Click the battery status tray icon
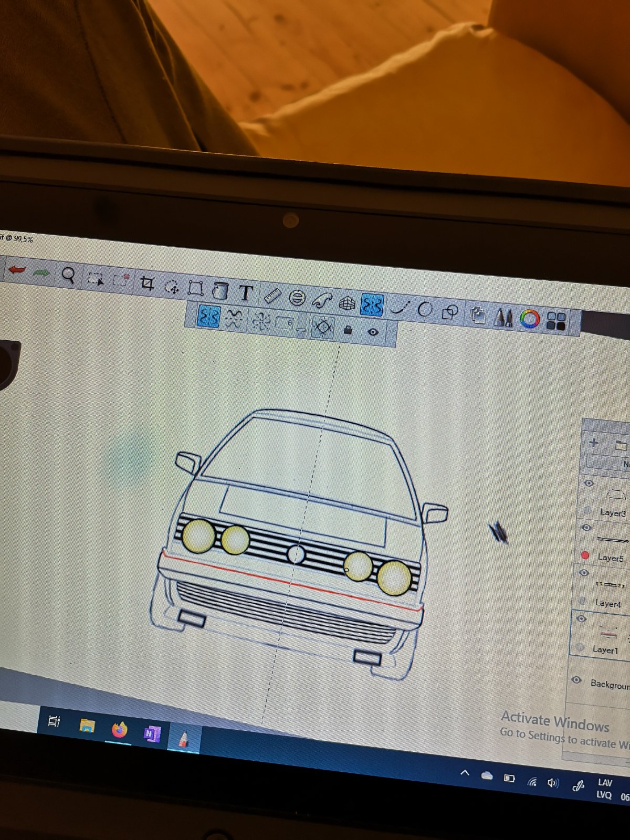Viewport: 630px width, 840px height. [x=509, y=778]
